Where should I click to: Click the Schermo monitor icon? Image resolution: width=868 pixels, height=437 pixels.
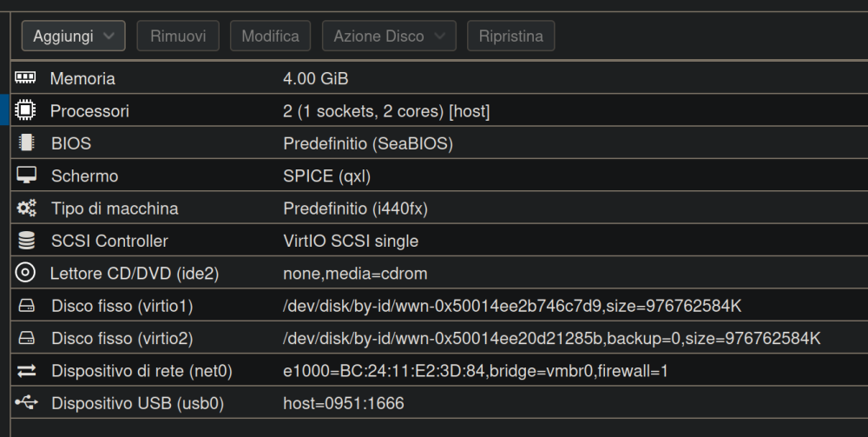[x=27, y=175]
